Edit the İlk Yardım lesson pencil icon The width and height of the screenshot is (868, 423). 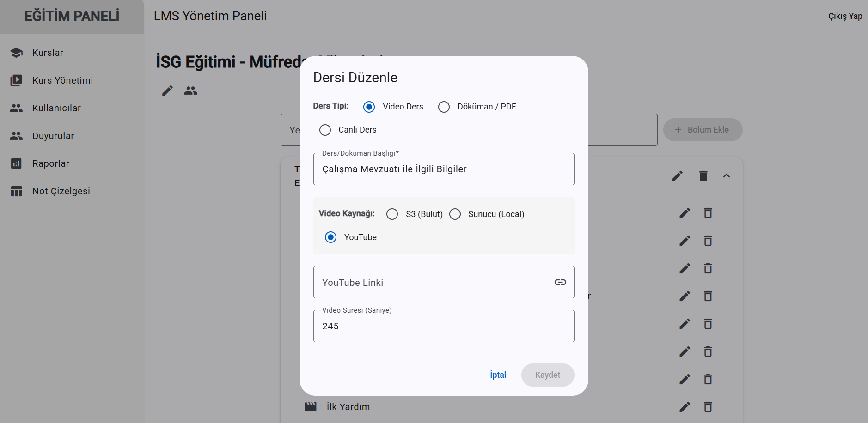coord(685,407)
